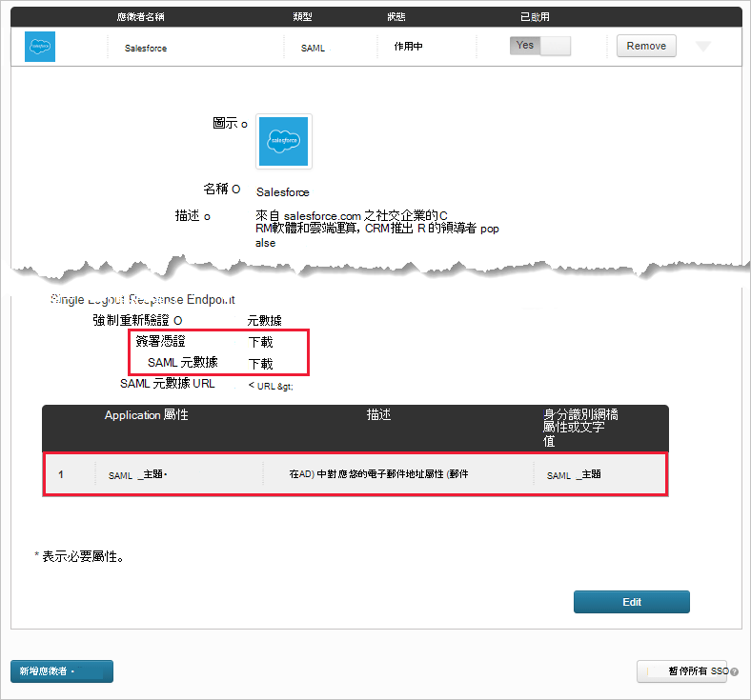Collapse the Salesforce row with the triangle arrow

(702, 47)
